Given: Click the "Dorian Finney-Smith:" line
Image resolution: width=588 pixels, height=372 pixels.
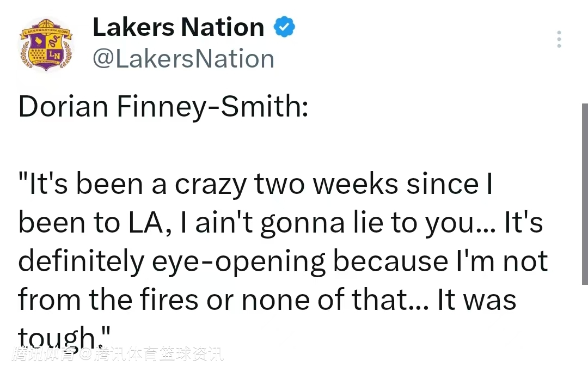Looking at the screenshot, I should click(x=163, y=107).
